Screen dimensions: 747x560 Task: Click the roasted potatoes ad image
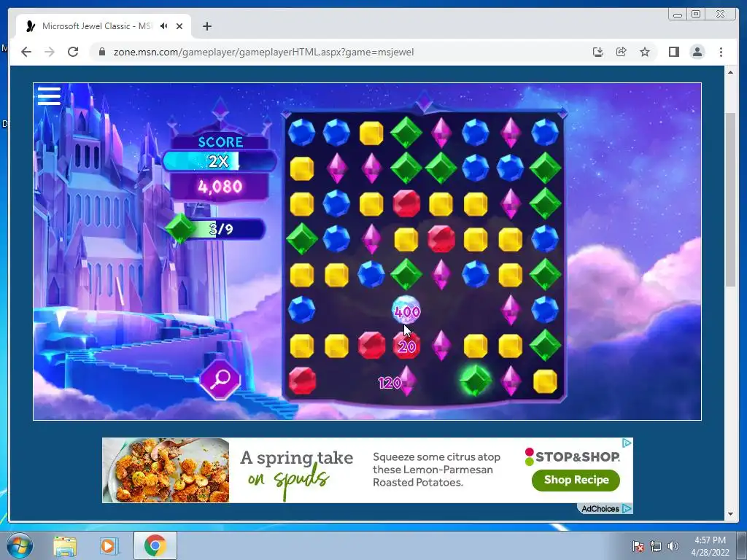coord(166,470)
